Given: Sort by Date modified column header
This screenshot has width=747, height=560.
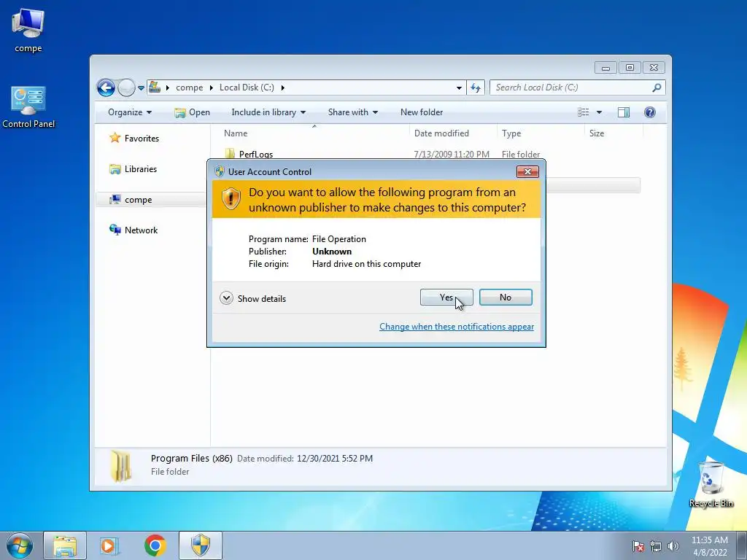Looking at the screenshot, I should click(452, 133).
